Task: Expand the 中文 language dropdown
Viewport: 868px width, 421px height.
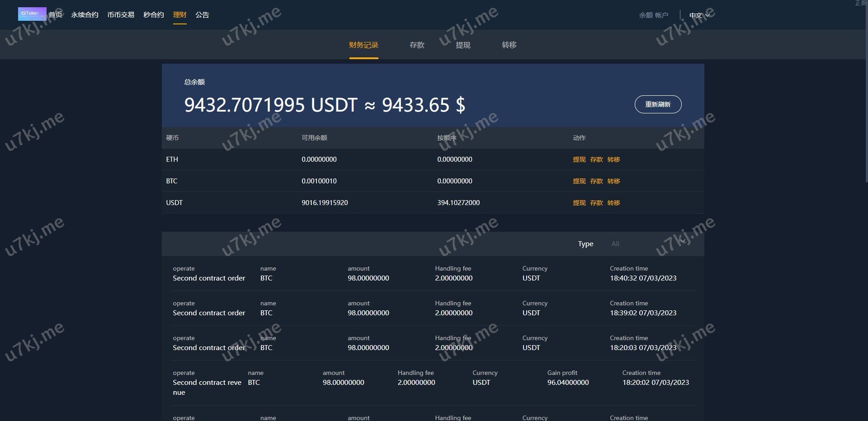Action: click(x=699, y=15)
